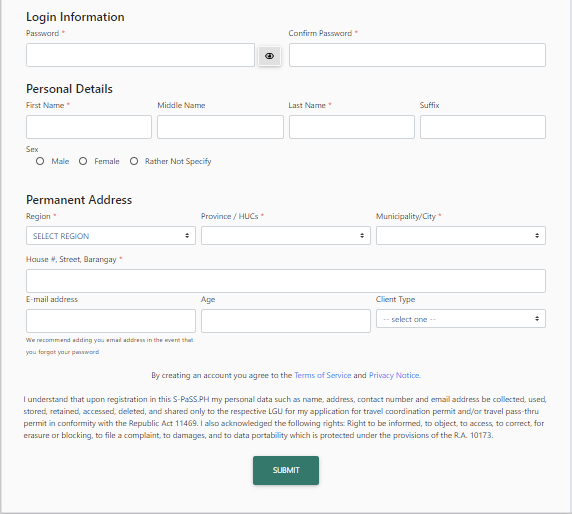
Task: Click the Age input field
Action: (286, 321)
